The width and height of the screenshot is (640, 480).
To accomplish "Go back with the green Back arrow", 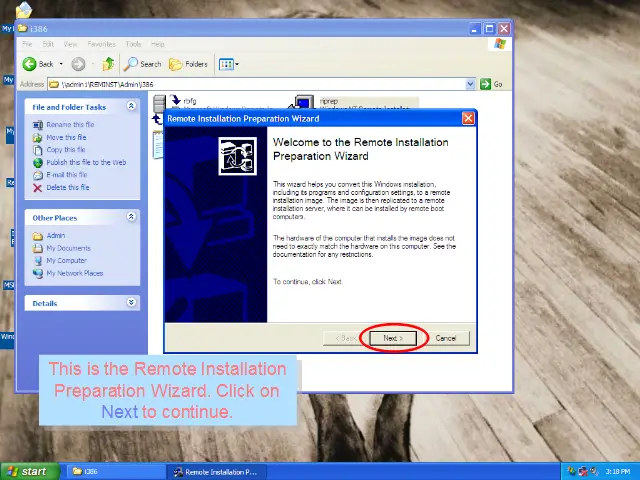I will [38, 64].
